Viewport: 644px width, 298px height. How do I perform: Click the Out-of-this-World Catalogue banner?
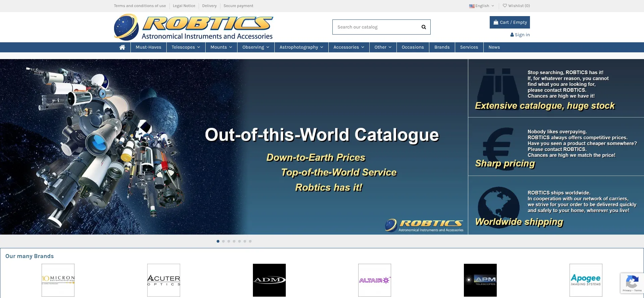coord(234,147)
